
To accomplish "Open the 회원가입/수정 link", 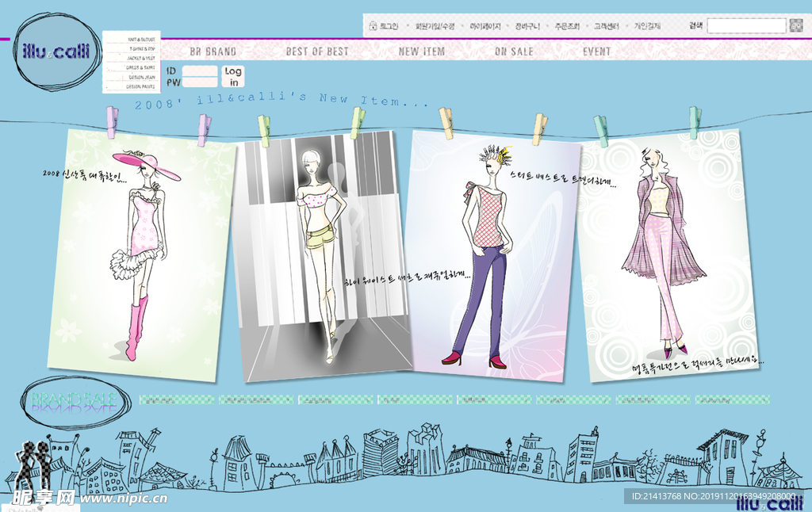I will (x=435, y=26).
